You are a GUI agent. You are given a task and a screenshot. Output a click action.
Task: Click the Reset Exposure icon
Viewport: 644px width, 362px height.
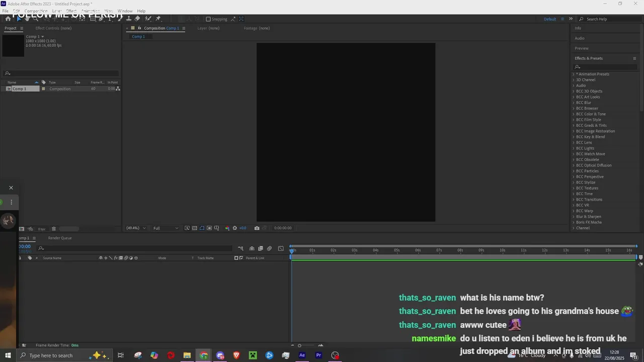pos(234,228)
